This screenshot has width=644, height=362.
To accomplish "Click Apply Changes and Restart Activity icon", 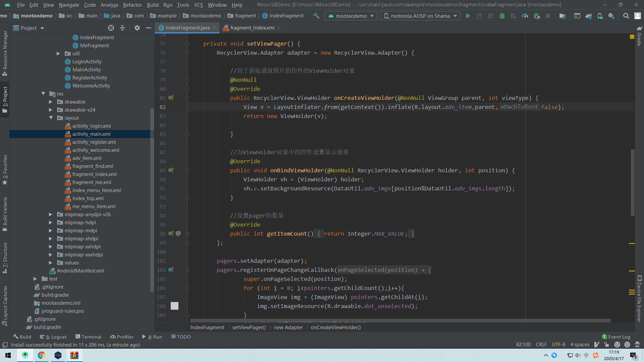I will point(479,16).
